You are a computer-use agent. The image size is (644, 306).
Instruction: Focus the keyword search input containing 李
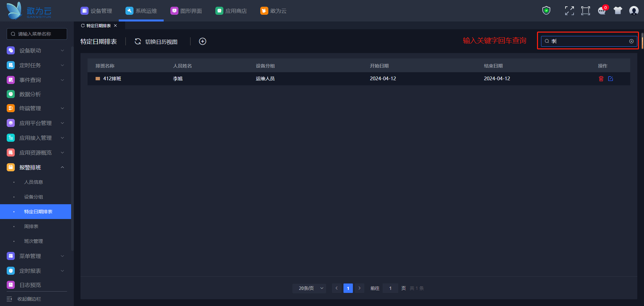(589, 41)
